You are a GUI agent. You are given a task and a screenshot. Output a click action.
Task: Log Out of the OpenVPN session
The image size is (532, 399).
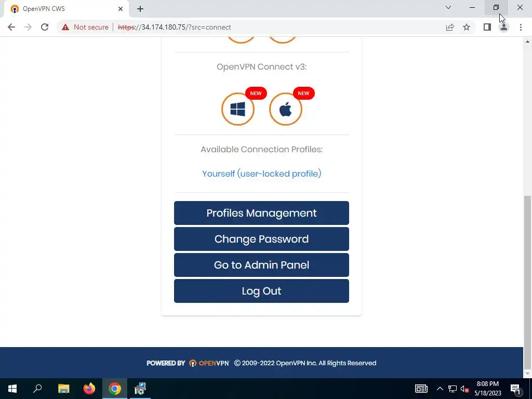click(262, 291)
